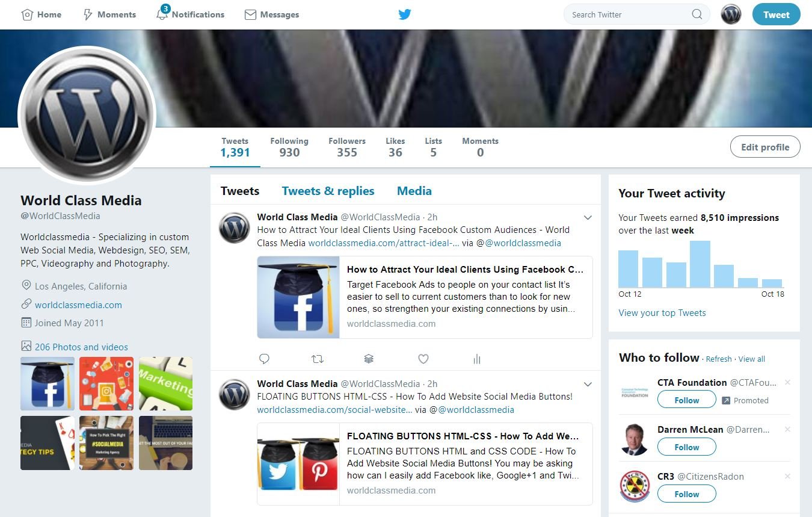Follow CR3 CitizensRadon account

(x=686, y=494)
